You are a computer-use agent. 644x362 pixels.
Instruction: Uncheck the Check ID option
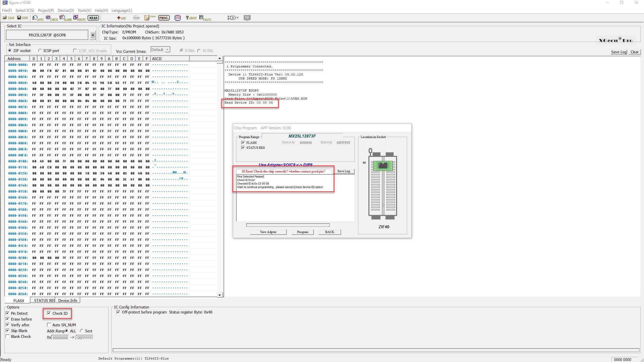[49, 313]
